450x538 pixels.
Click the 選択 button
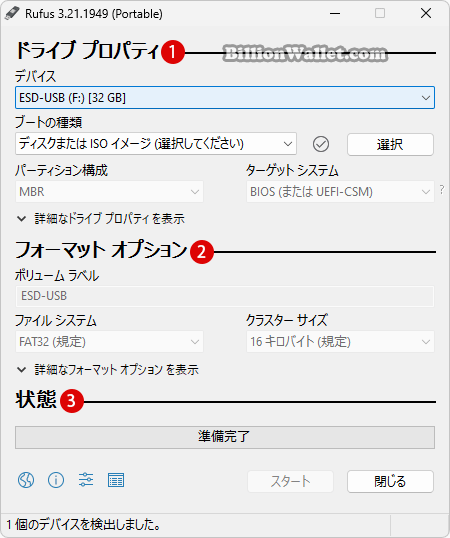(390, 144)
